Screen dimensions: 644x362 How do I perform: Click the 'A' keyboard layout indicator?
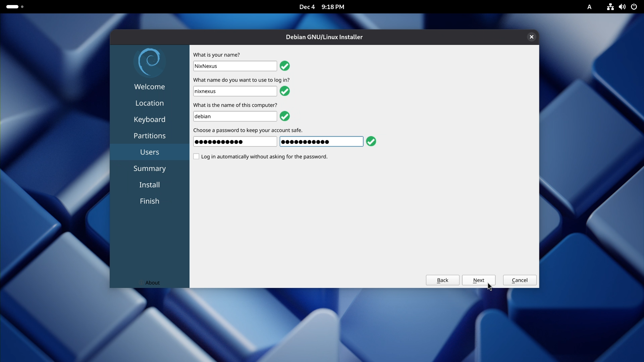click(x=589, y=7)
